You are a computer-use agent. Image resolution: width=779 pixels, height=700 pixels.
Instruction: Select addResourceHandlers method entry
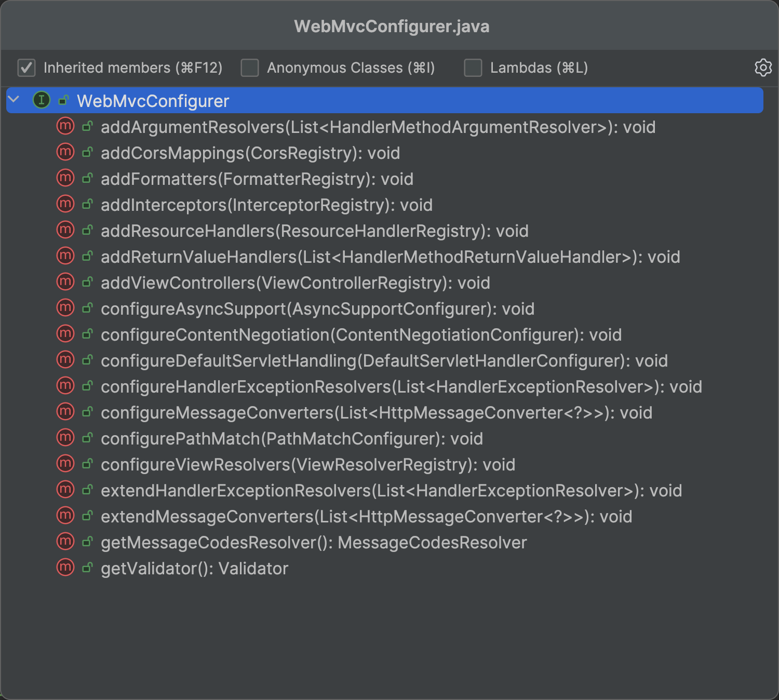click(x=315, y=231)
